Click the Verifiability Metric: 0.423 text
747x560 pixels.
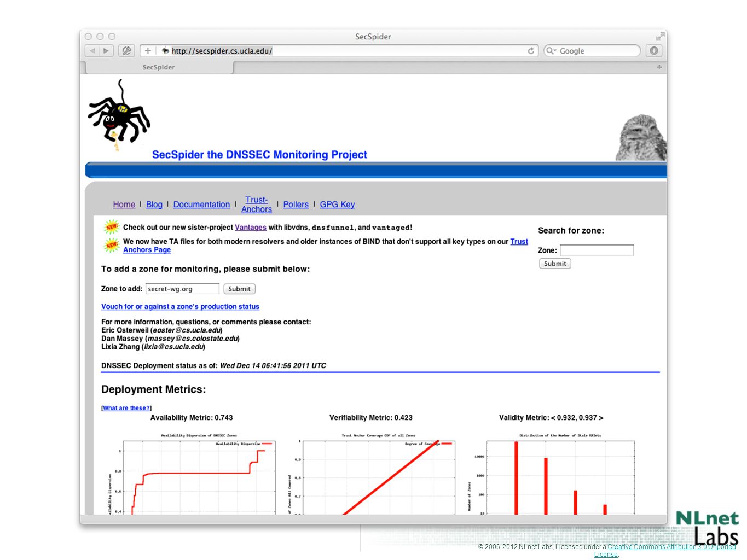371,418
